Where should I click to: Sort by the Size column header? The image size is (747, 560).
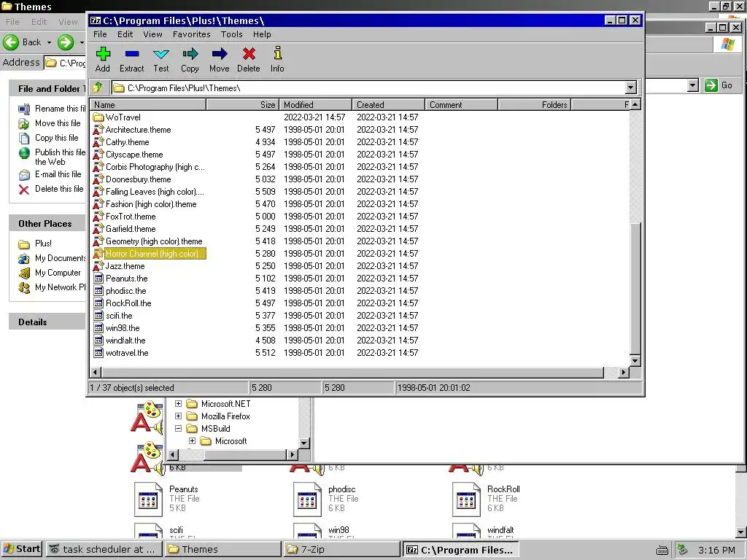242,105
